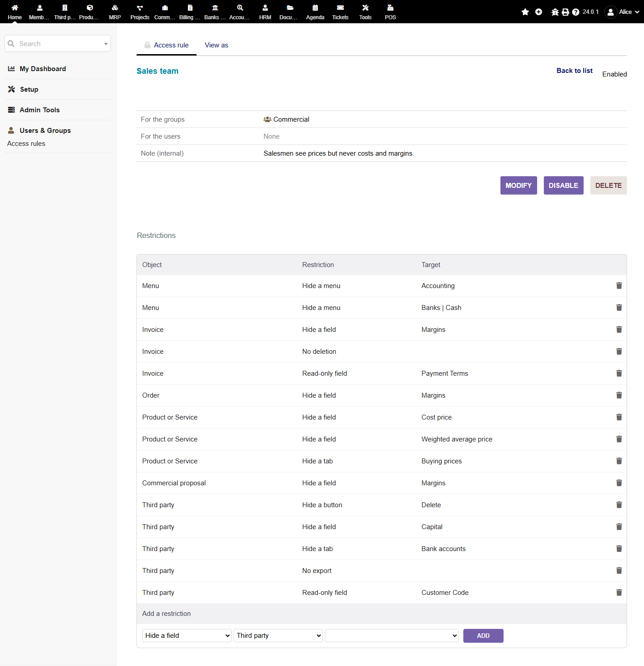This screenshot has width=644, height=666.
Task: Delete the Cost price restriction
Action: [619, 417]
